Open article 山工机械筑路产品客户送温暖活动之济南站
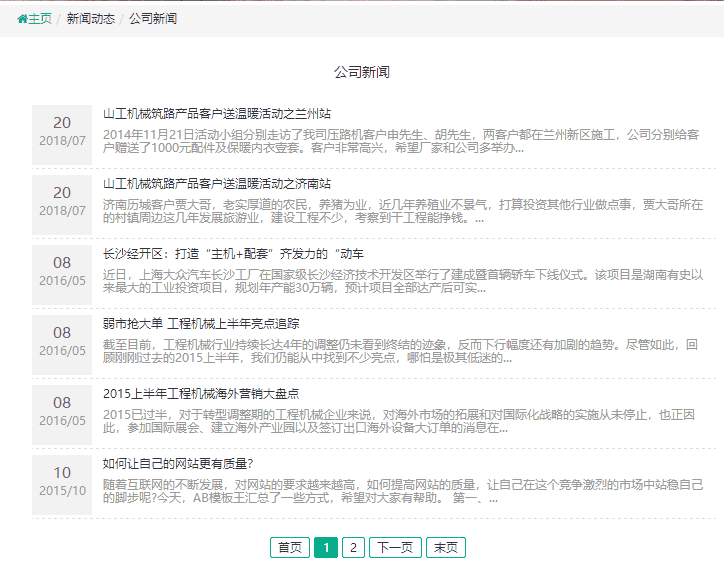This screenshot has height=565, width=724. coord(217,184)
